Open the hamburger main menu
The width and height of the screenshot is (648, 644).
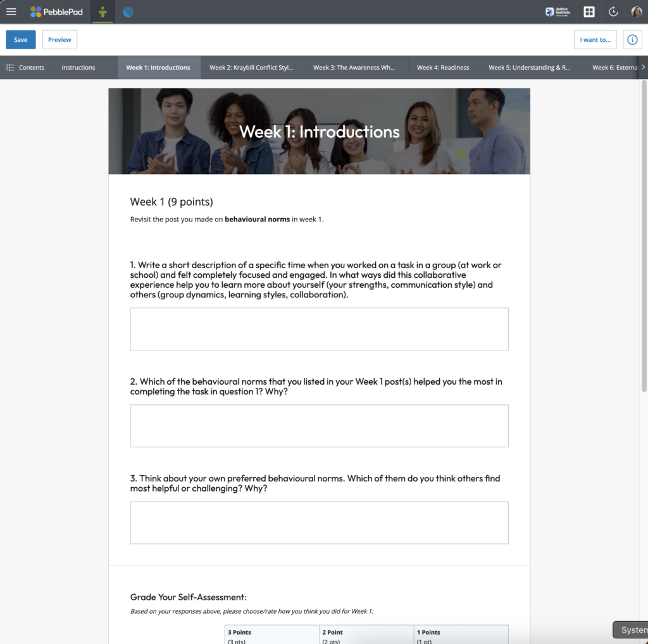coord(11,11)
